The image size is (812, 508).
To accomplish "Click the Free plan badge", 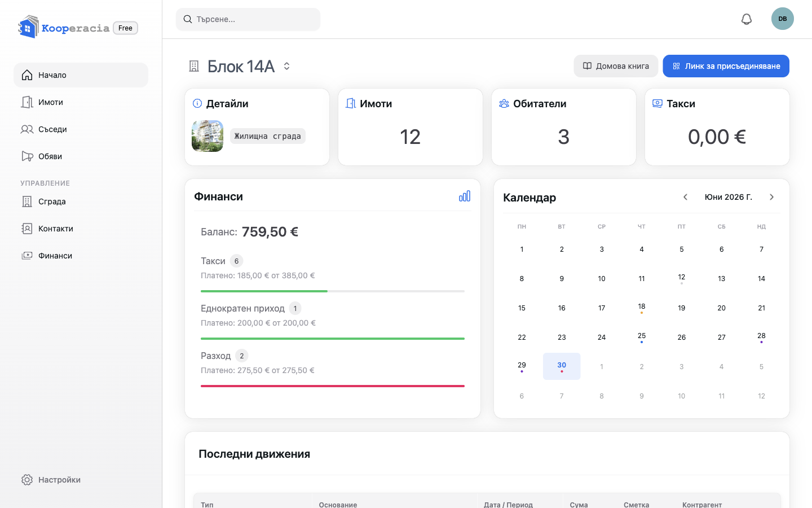I will (x=125, y=28).
